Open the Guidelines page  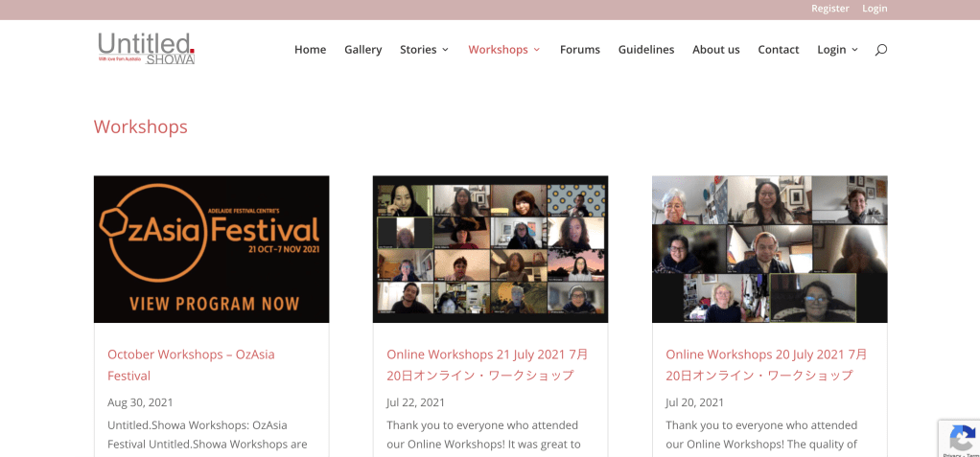click(x=645, y=50)
